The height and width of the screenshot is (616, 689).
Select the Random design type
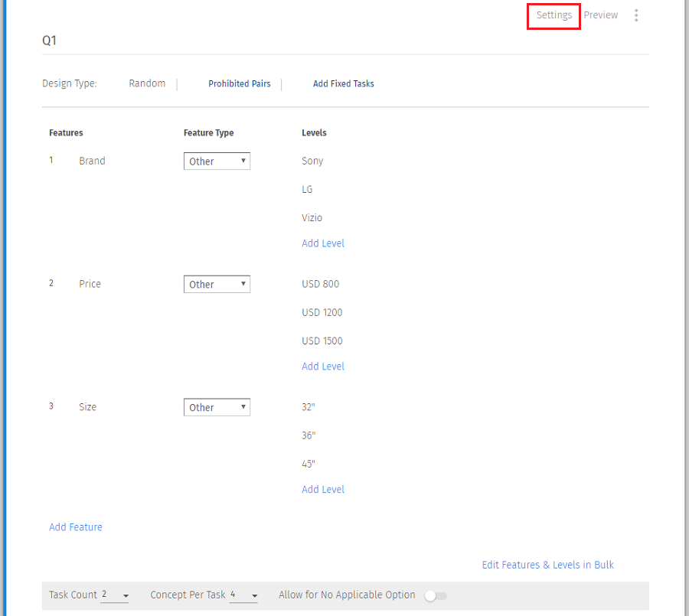[147, 83]
